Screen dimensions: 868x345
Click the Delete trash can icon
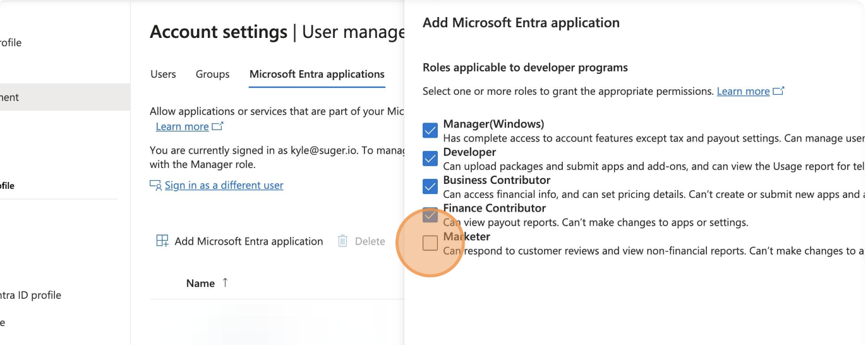343,241
